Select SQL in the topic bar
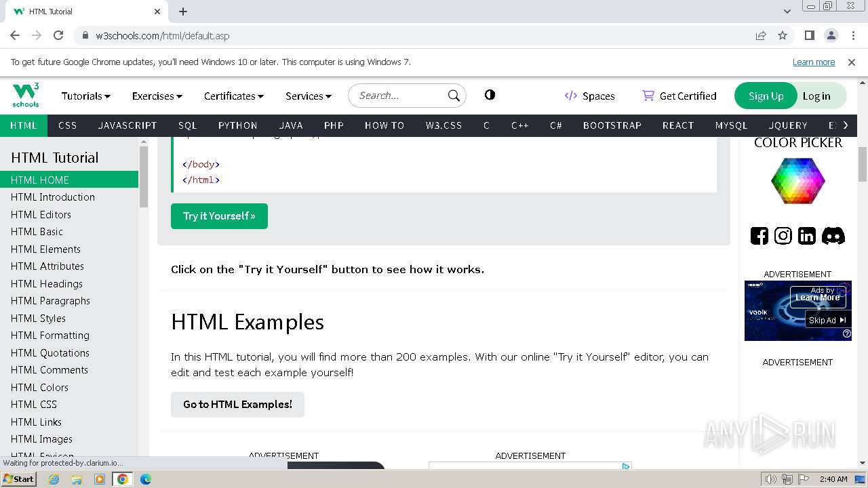868x488 pixels. 188,125
